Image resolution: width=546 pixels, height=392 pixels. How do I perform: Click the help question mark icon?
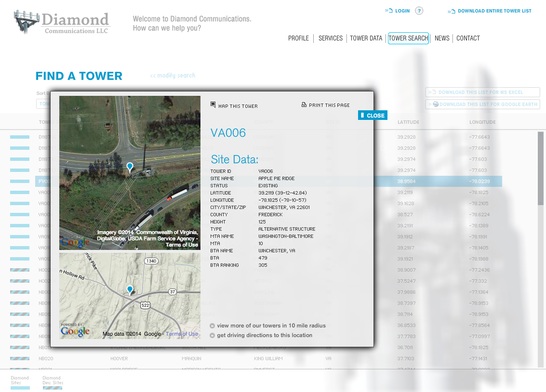coord(419,11)
